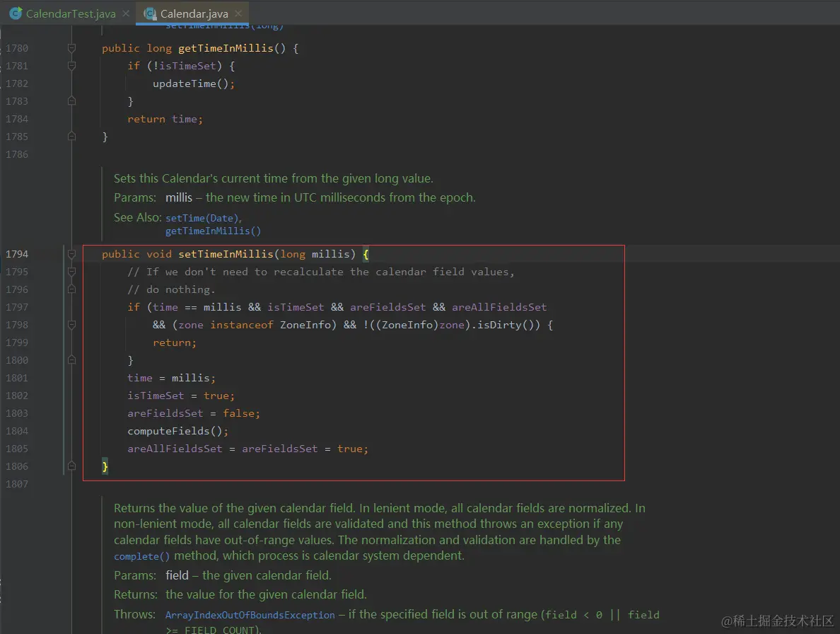This screenshot has width=840, height=634.
Task: Click 'time = millis;' assignment
Action: point(171,378)
